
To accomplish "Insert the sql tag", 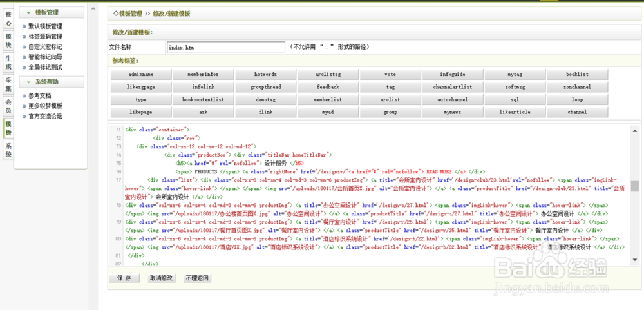I will (515, 99).
